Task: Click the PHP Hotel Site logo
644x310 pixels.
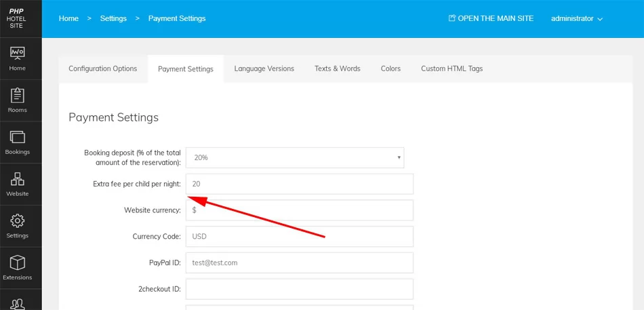Action: 16,18
